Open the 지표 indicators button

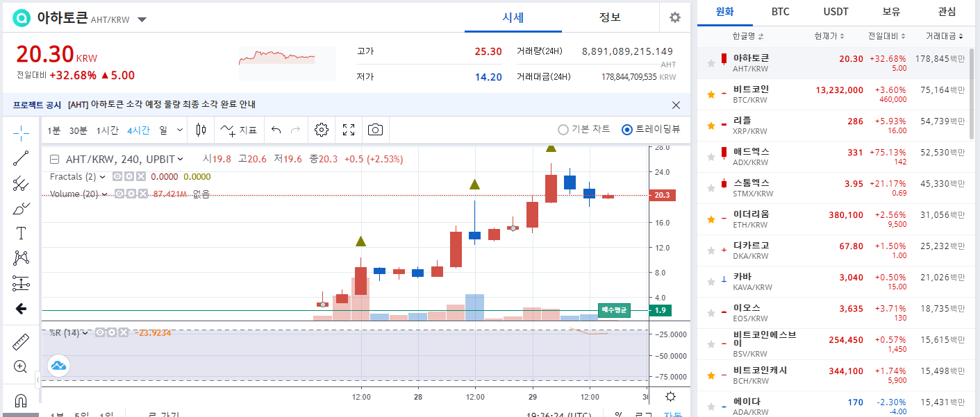pyautogui.click(x=239, y=130)
